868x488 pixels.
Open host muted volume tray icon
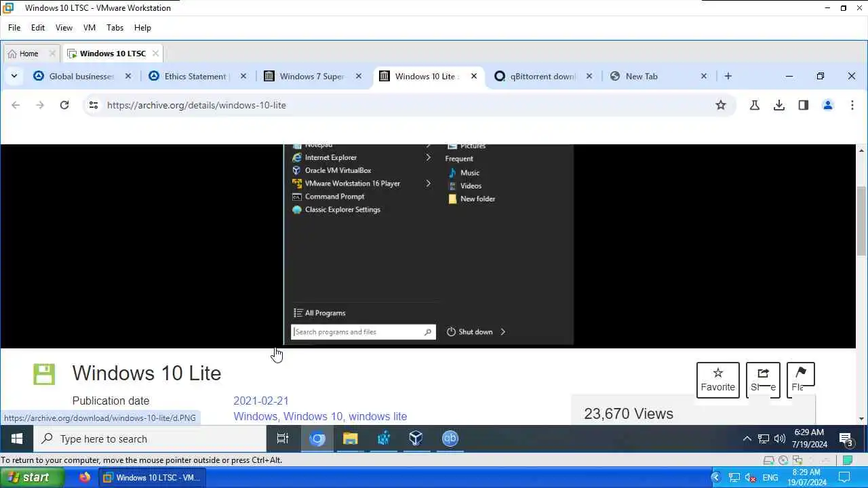[x=750, y=478]
